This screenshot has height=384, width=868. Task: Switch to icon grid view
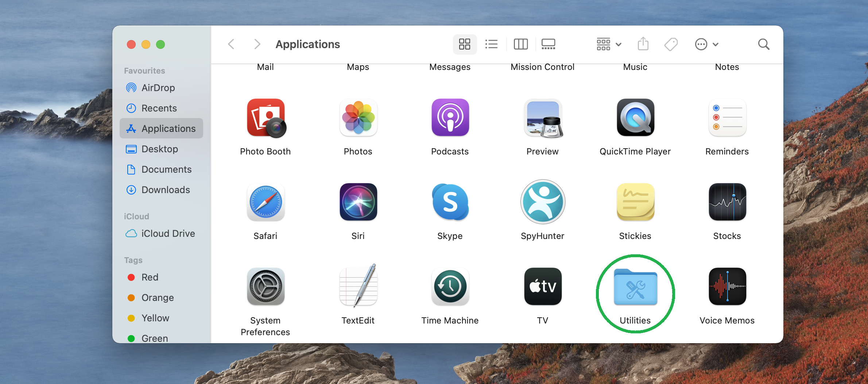point(465,44)
